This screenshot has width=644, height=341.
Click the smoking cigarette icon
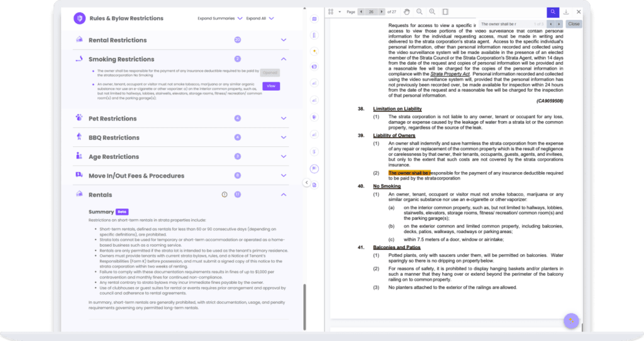coord(79,58)
